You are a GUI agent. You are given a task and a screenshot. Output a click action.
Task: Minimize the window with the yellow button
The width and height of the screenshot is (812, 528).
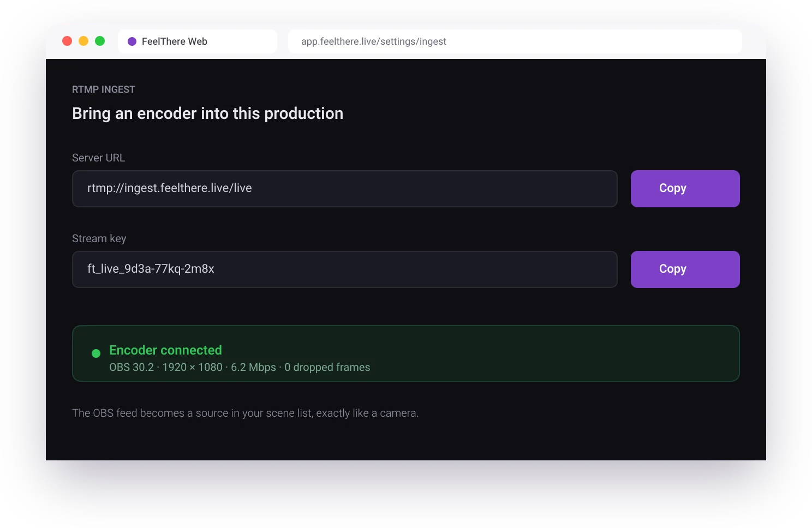83,41
